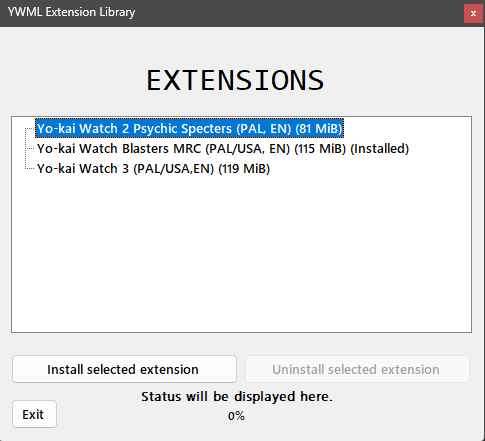485x441 pixels.
Task: Close the YWML Extension Library window
Action: pos(473,14)
